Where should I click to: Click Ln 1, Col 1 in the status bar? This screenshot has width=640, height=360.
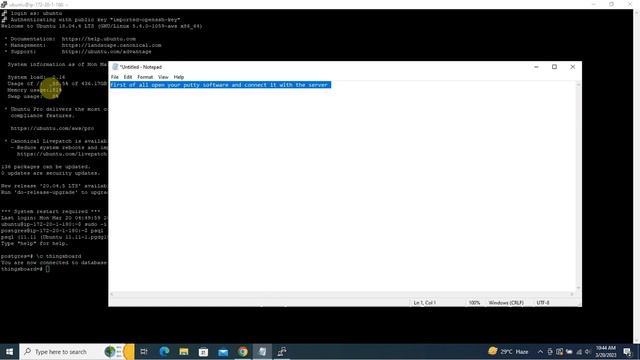[424, 303]
